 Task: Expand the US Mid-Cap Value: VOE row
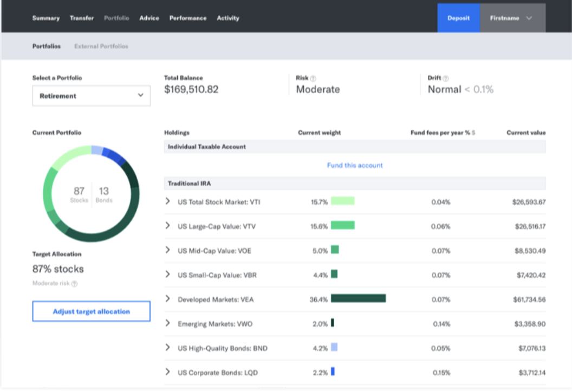(167, 250)
